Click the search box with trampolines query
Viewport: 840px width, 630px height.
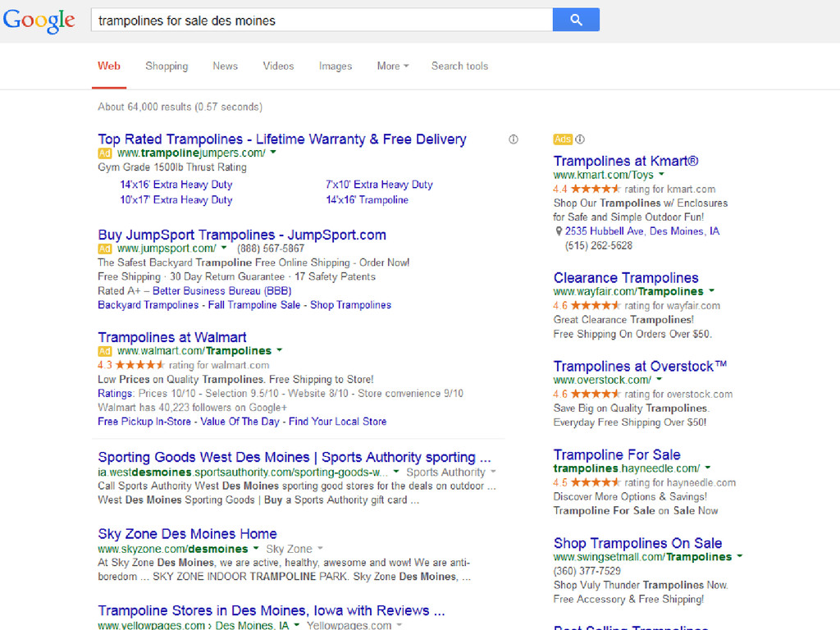[x=322, y=20]
